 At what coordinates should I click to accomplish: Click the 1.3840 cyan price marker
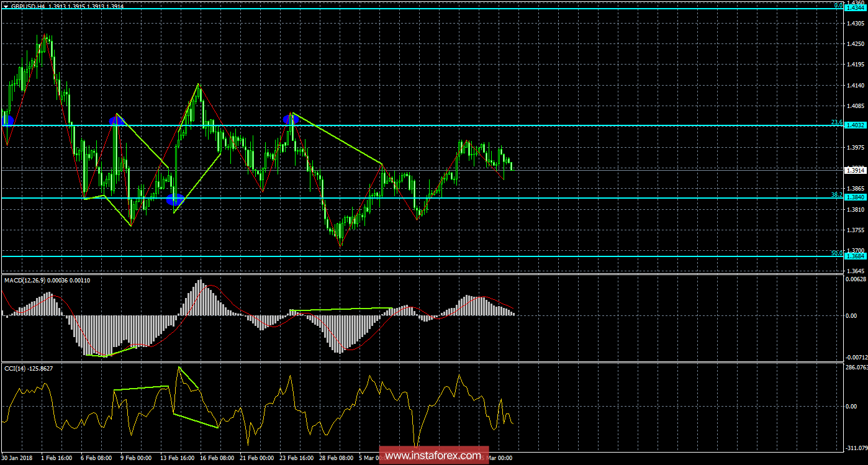click(856, 197)
